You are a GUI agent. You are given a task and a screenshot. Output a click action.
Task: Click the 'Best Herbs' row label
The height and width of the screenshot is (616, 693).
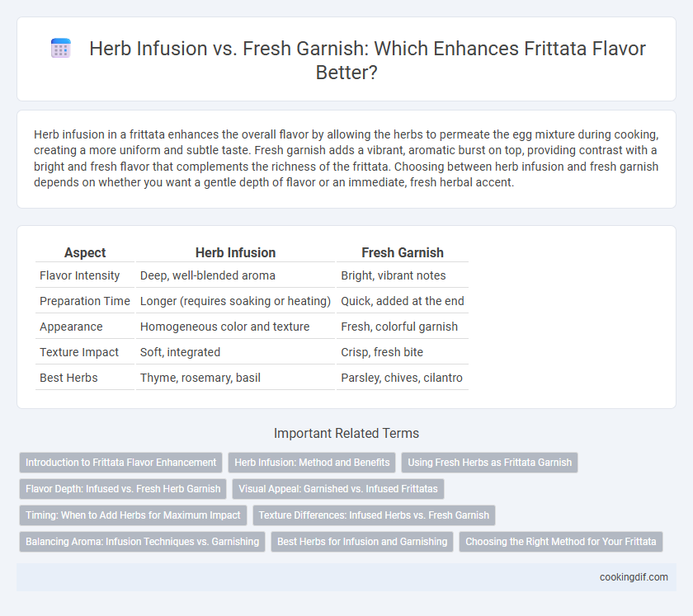point(68,378)
